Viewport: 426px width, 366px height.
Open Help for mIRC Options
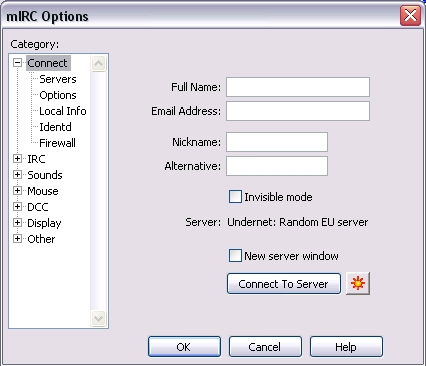point(346,347)
